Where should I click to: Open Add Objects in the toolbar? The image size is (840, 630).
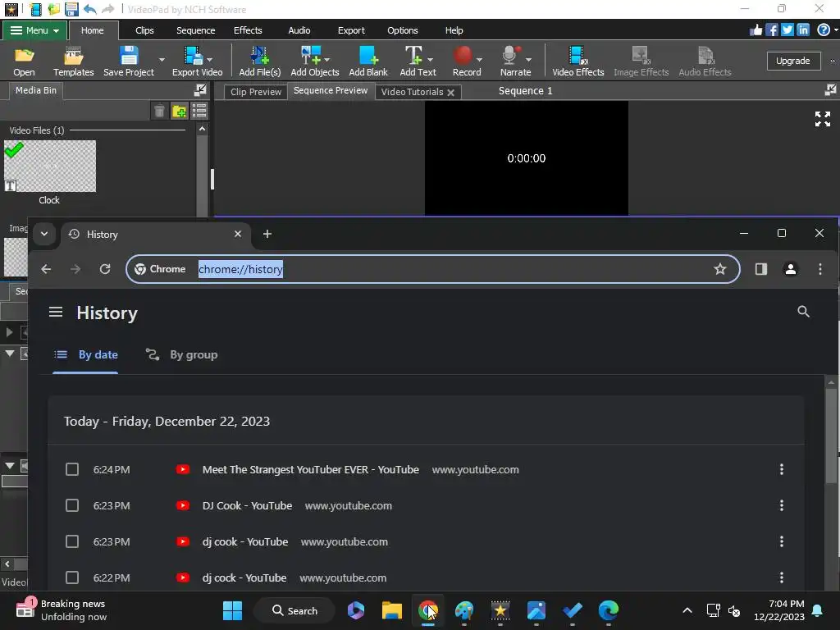click(314, 61)
